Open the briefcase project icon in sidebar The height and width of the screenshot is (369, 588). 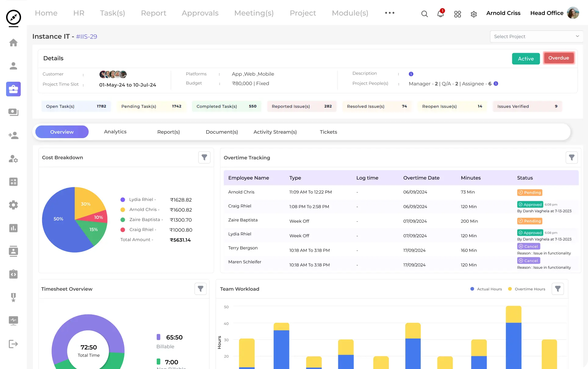click(13, 89)
